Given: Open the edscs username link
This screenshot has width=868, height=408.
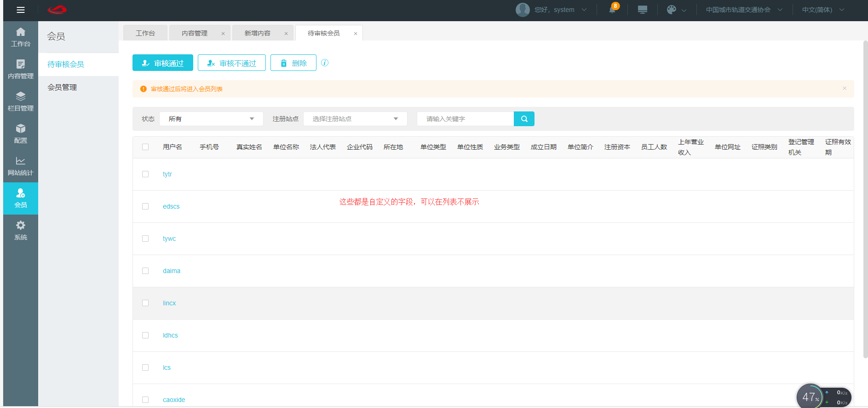Looking at the screenshot, I should [x=171, y=206].
